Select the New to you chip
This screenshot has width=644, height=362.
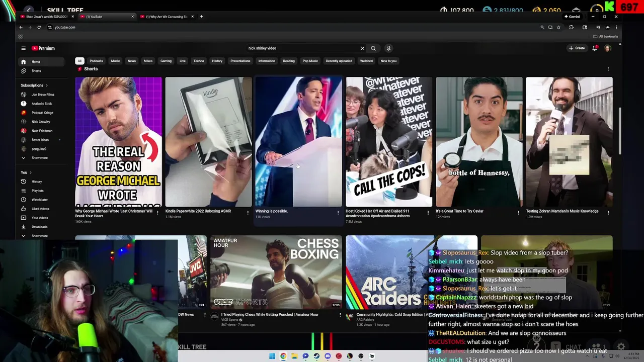(388, 61)
